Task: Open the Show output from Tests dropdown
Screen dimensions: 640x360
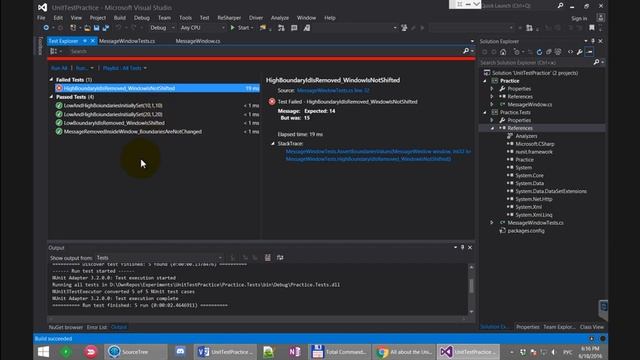Action: coord(160,258)
